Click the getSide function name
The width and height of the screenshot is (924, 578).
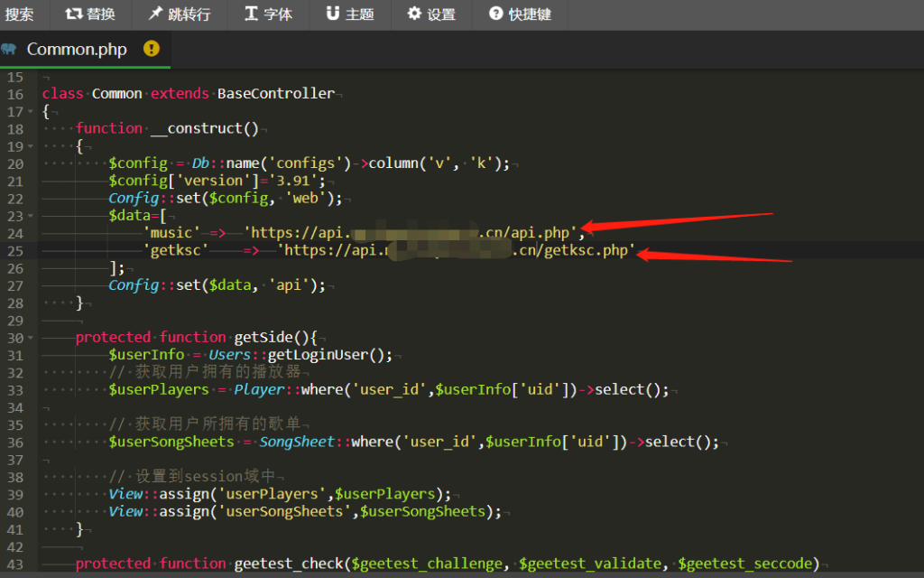point(263,337)
